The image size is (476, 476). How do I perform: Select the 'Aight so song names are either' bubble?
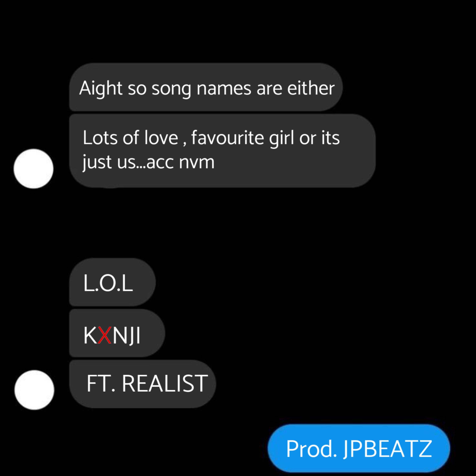[206, 87]
